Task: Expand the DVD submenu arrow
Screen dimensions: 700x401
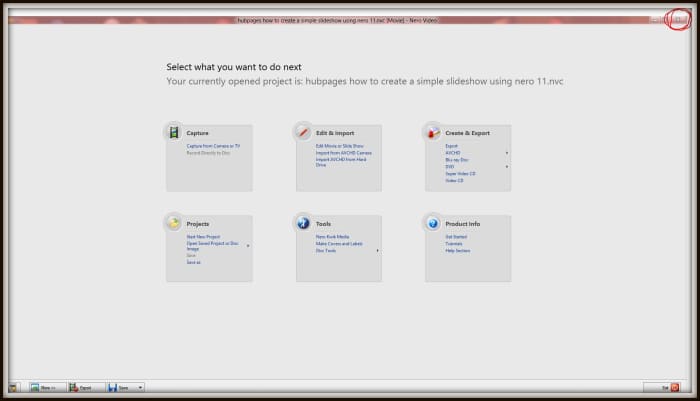Action: point(507,167)
